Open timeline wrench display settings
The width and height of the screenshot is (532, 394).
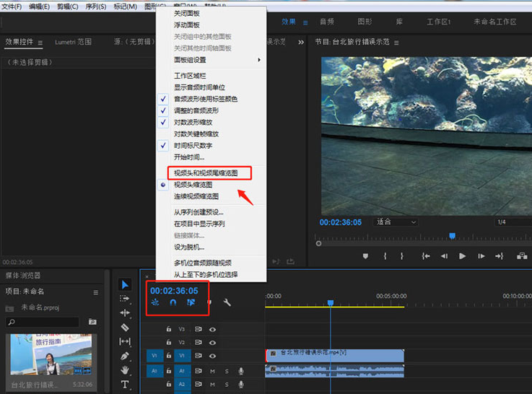227,303
